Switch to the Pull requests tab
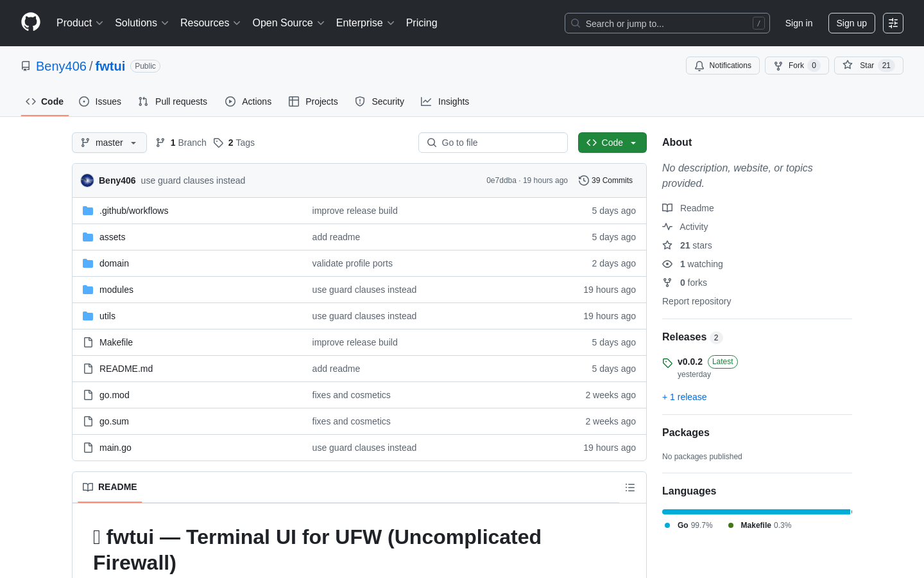The image size is (924, 578). 173,101
